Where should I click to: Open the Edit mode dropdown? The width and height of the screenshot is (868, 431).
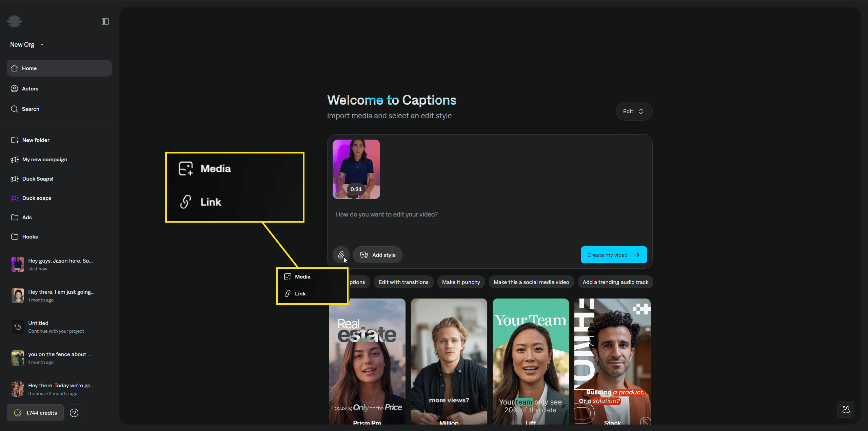point(634,111)
